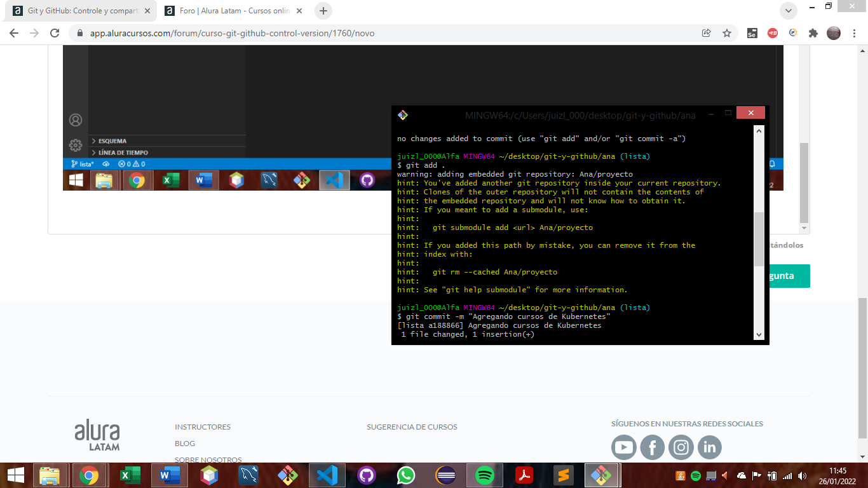Viewport: 868px width, 488px height.
Task: Click the Git Bash scrollbar up arrow
Action: point(759,131)
